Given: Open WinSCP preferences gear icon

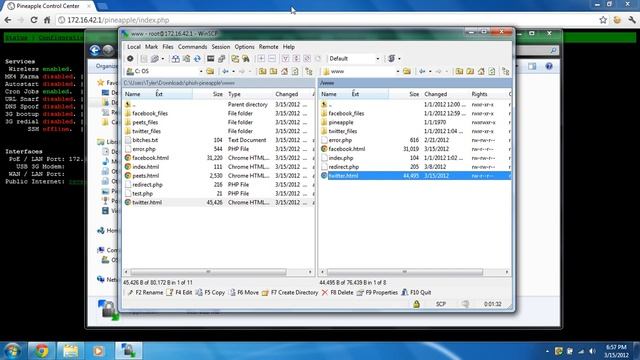Looking at the screenshot, I should click(130, 59).
